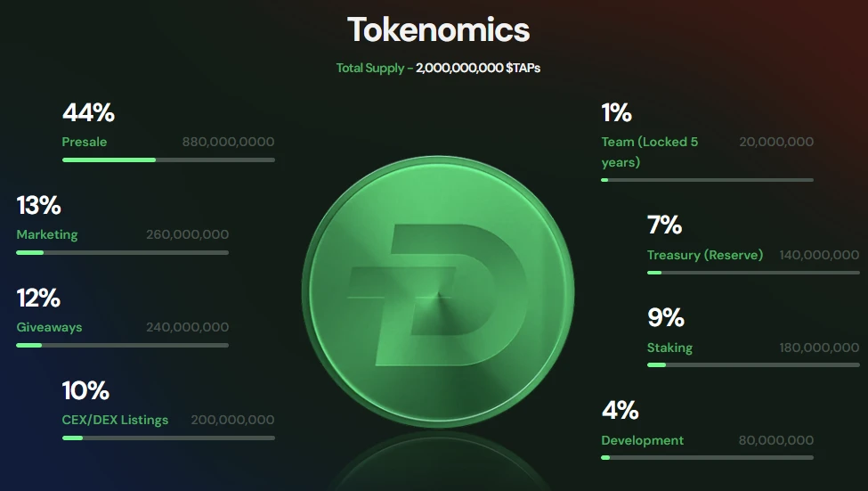Image resolution: width=868 pixels, height=491 pixels.
Task: Click the Team allocation progress bar
Action: pos(707,180)
